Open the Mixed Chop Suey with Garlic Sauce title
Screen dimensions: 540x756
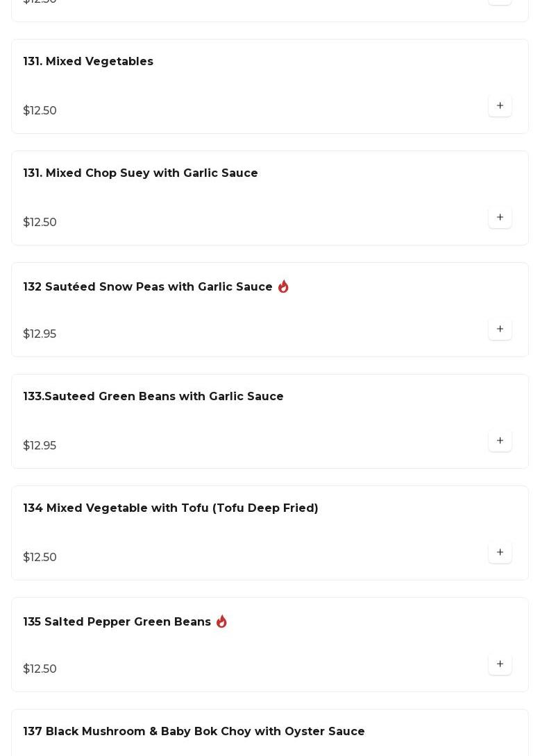pyautogui.click(x=140, y=173)
